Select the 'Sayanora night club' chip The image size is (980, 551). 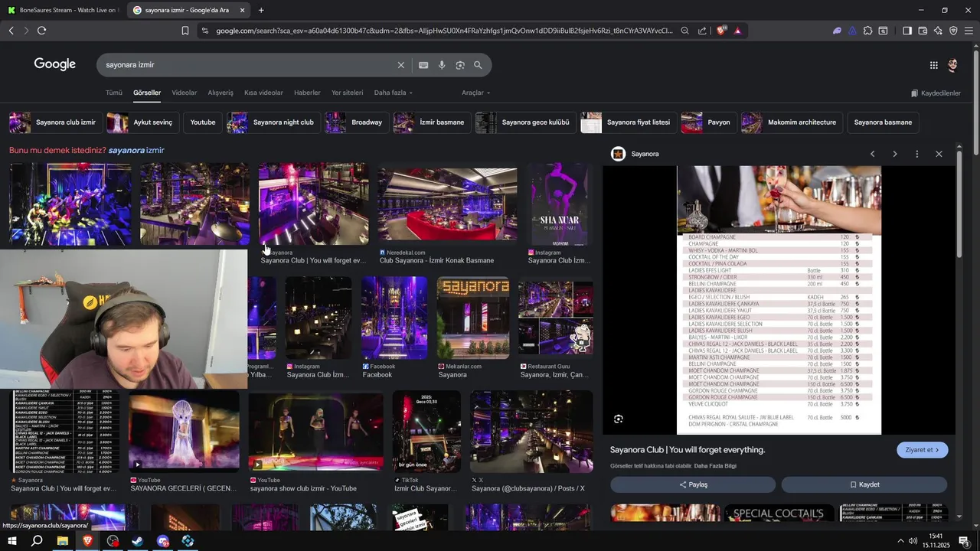click(273, 122)
